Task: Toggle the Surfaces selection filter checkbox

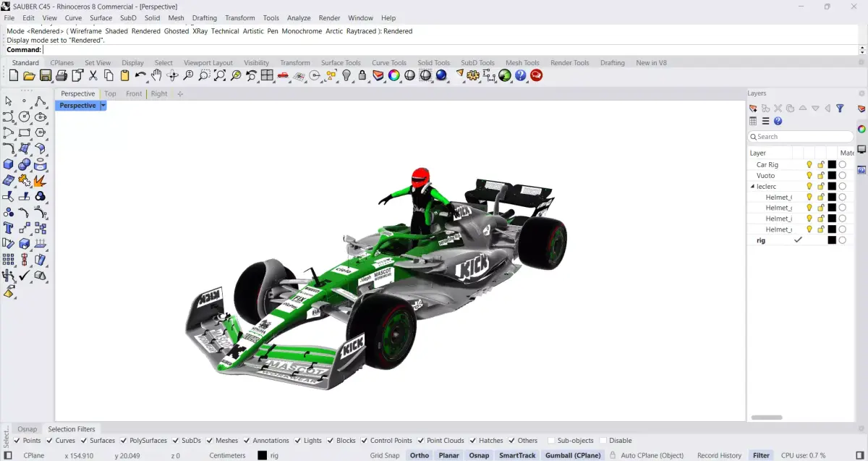Action: tap(85, 441)
